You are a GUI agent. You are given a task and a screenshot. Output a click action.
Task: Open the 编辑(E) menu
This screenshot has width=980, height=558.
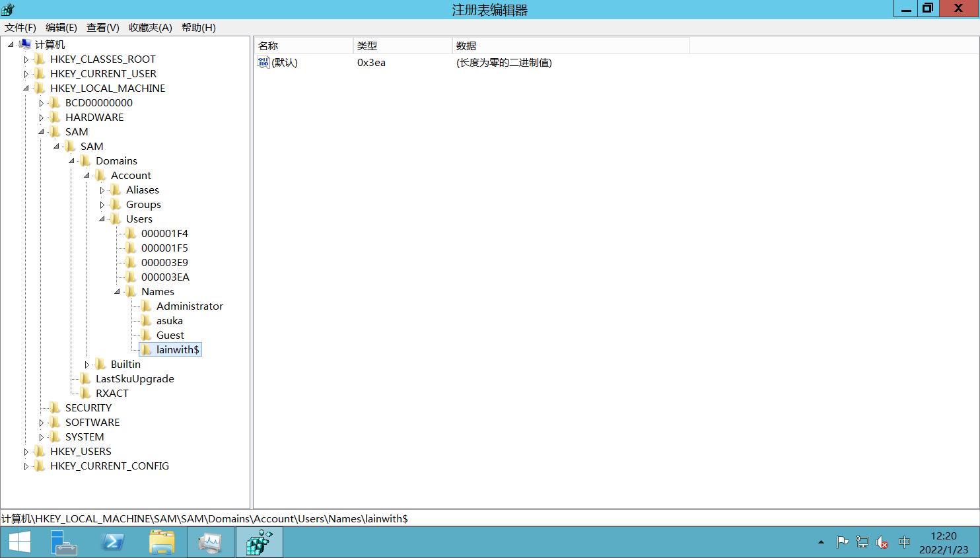click(x=61, y=27)
